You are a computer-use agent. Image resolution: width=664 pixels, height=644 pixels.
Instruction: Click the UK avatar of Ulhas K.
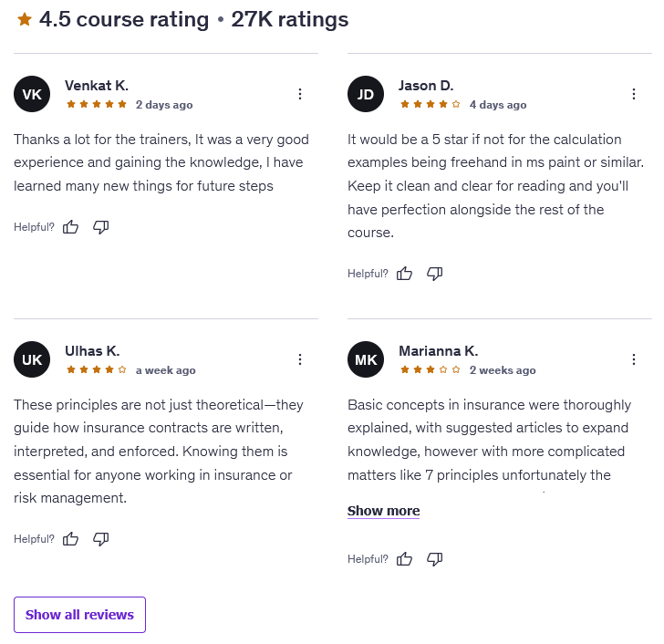[32, 359]
